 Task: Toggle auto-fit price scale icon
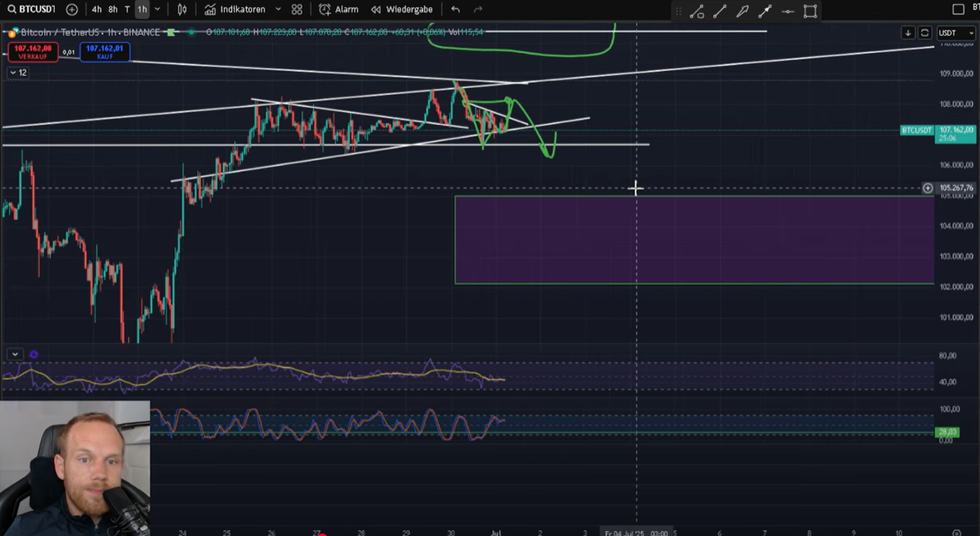pos(925,32)
